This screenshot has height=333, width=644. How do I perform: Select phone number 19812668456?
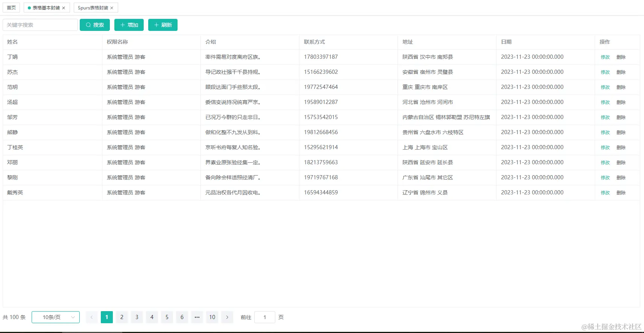tap(321, 132)
